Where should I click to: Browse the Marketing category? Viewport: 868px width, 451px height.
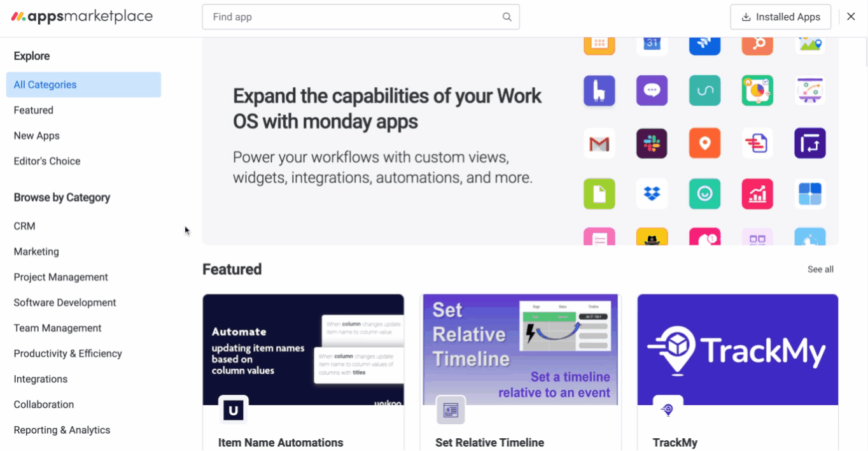point(36,252)
